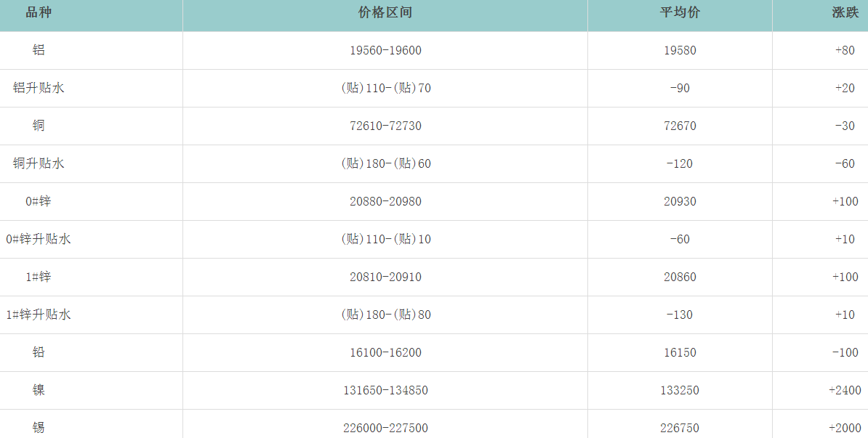This screenshot has height=438, width=868.
Task: Click the 涨跌 column header
Action: [x=845, y=13]
